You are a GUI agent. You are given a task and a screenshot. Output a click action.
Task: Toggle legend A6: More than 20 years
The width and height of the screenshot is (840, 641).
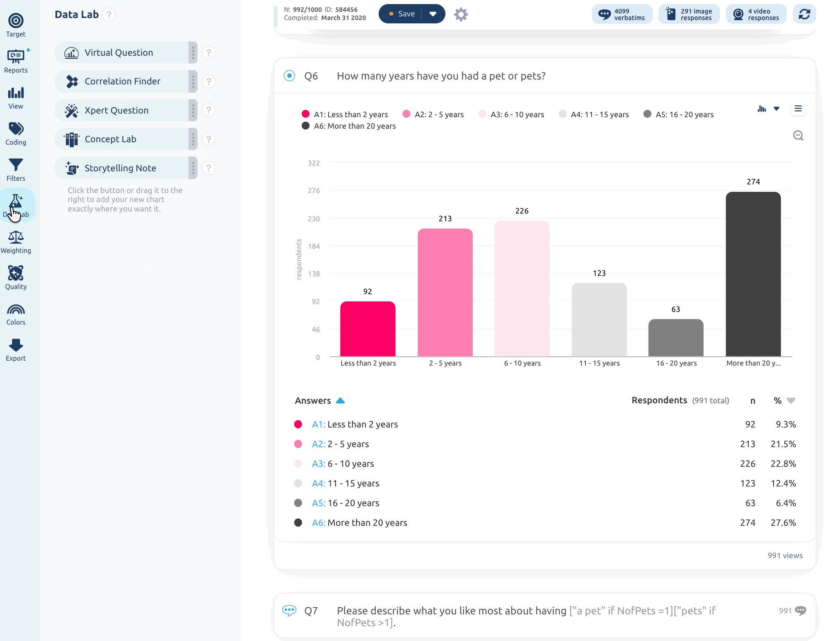(x=349, y=126)
